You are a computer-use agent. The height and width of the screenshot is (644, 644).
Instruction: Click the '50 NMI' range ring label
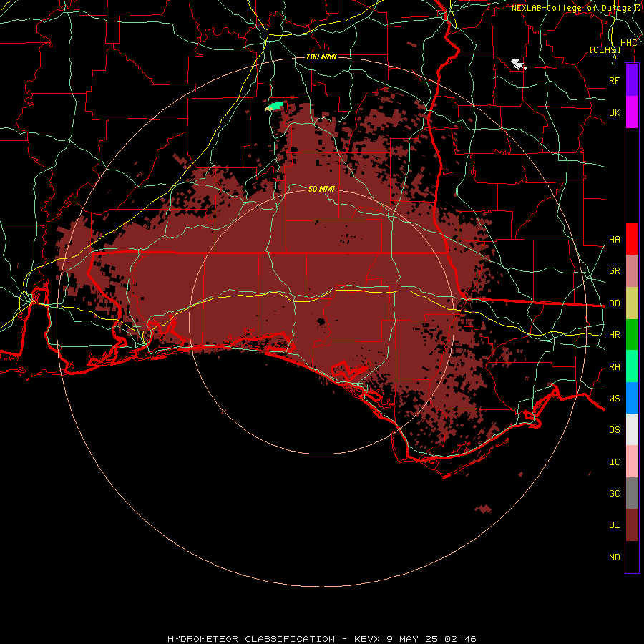(321, 189)
